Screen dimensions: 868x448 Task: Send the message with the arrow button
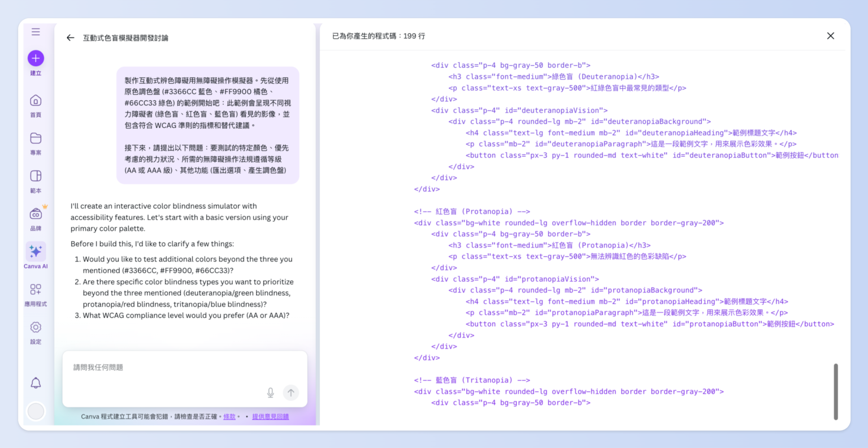coord(290,392)
